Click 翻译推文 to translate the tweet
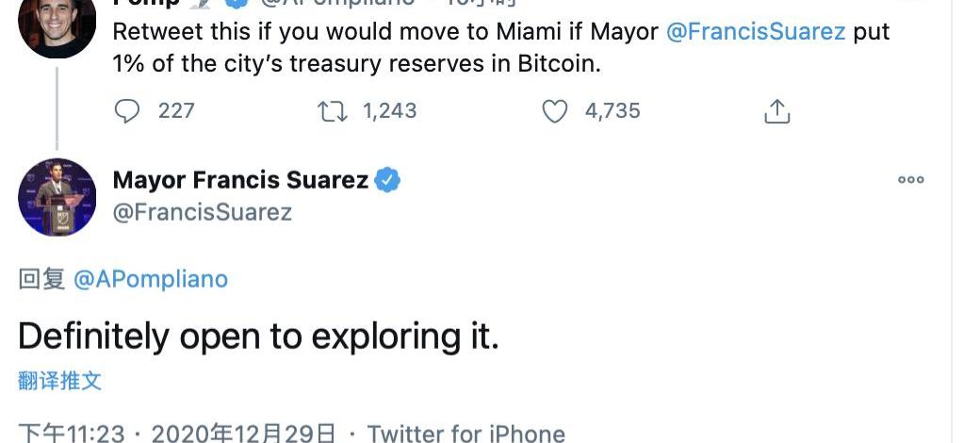This screenshot has height=443, width=980. click(x=59, y=381)
